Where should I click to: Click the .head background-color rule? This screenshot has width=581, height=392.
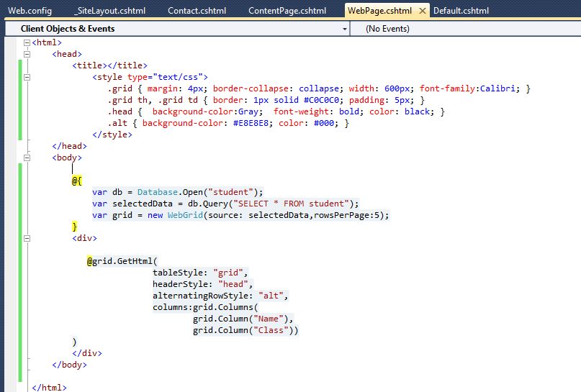pos(276,111)
